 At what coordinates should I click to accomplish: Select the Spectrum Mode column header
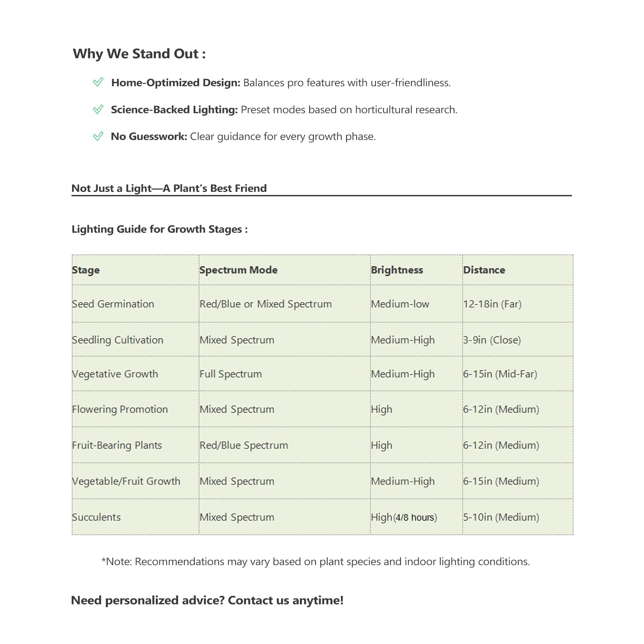[238, 270]
